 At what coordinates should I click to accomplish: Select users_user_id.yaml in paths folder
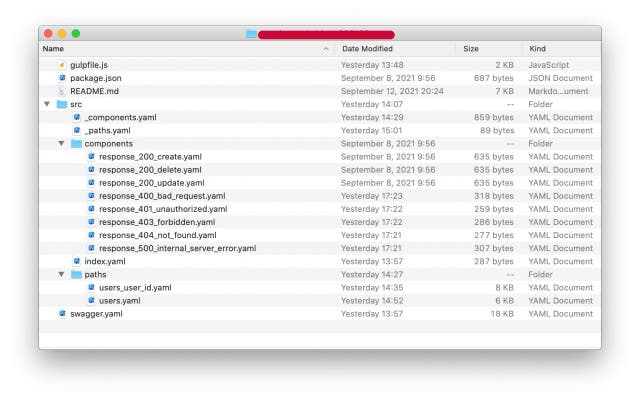tap(135, 287)
